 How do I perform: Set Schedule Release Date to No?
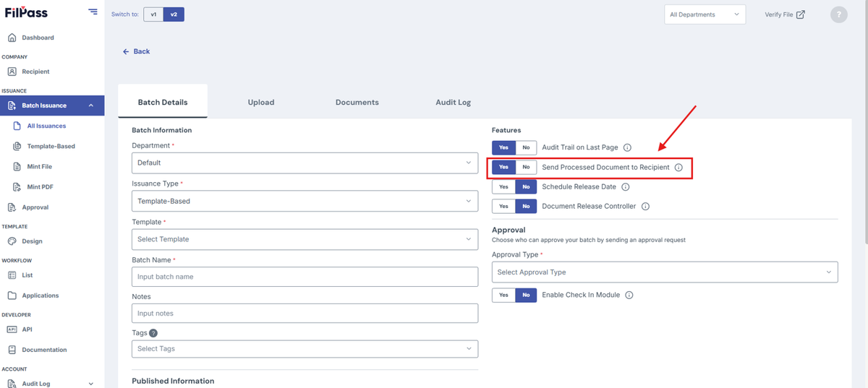point(526,186)
